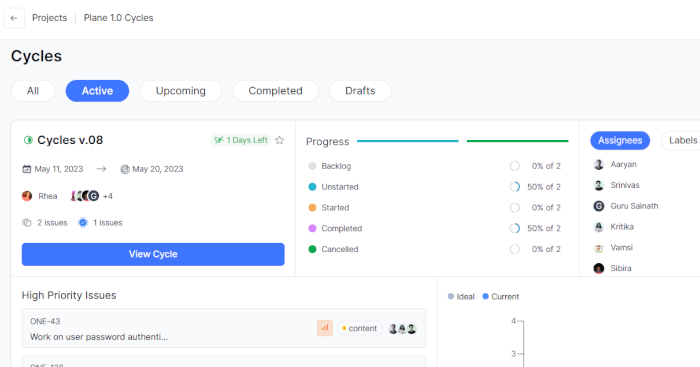Viewport: 700px width, 367px height.
Task: Open the Completed cycles tab
Action: pyautogui.click(x=275, y=91)
